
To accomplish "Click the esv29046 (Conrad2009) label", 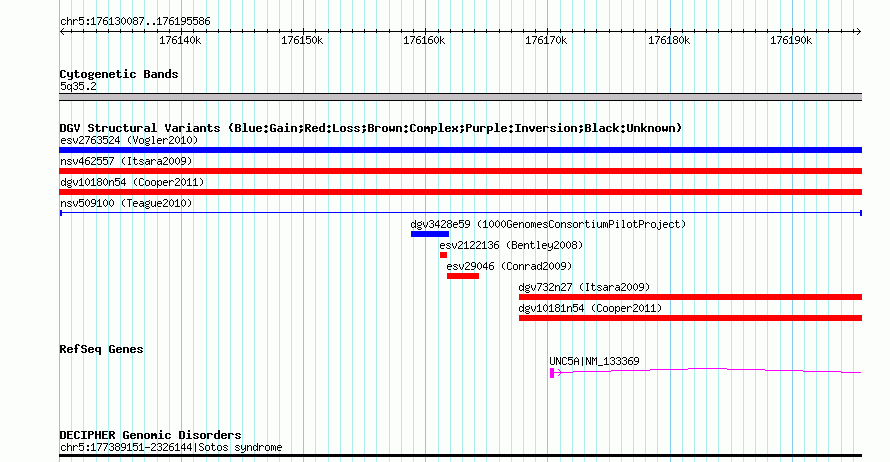I will click(509, 266).
